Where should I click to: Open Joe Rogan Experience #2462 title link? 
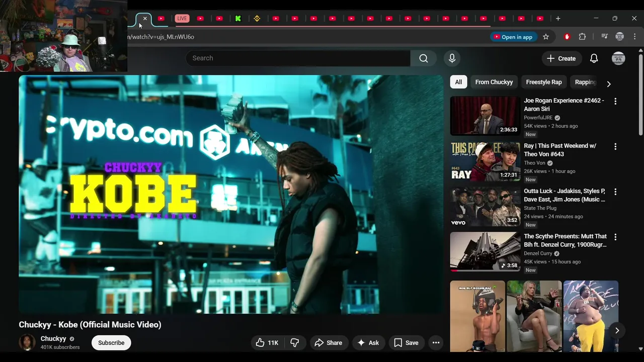click(564, 105)
